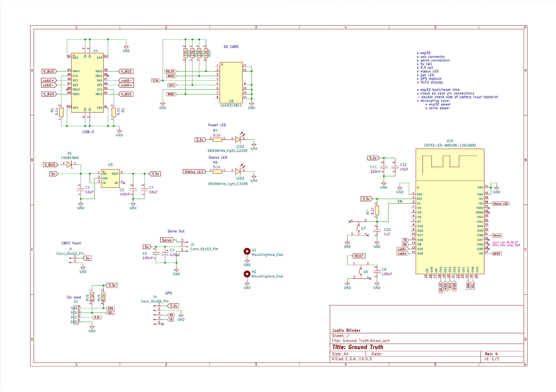556x392 pixels.
Task: Select the U4 USB-C connector symbol
Action: 87,83
